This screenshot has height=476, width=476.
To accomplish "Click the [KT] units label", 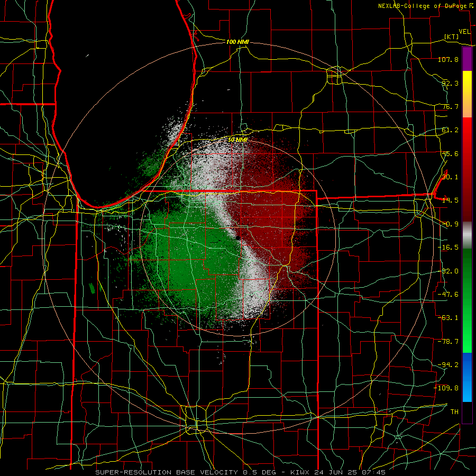I will click(x=452, y=36).
